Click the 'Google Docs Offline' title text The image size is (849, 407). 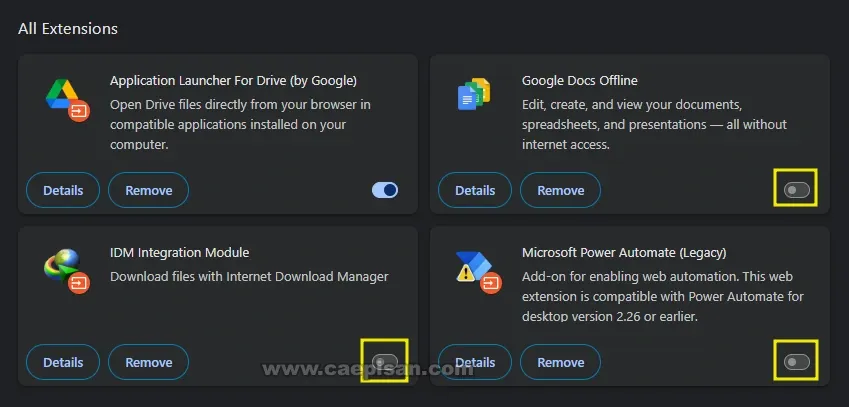(579, 81)
